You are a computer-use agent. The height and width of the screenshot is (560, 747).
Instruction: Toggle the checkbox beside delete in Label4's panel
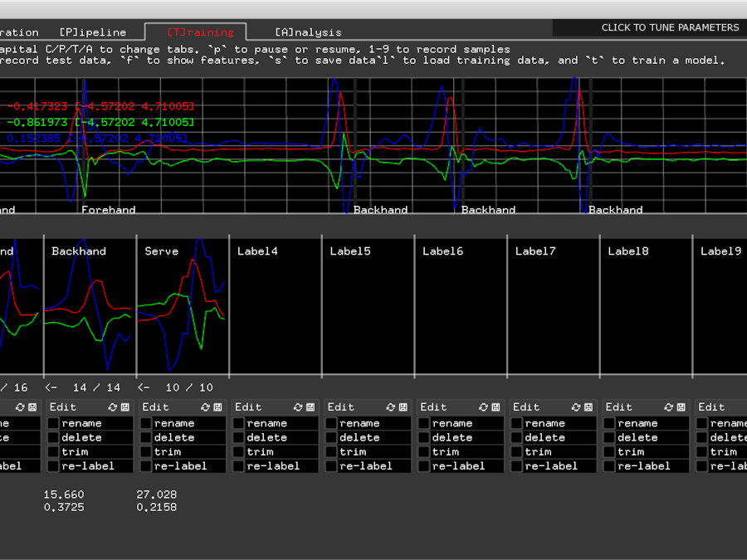tap(237, 437)
